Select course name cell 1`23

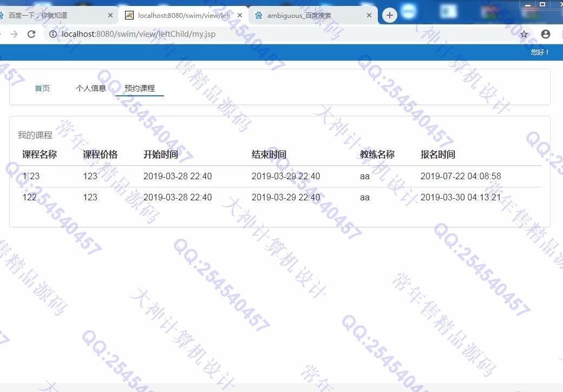[x=31, y=177]
